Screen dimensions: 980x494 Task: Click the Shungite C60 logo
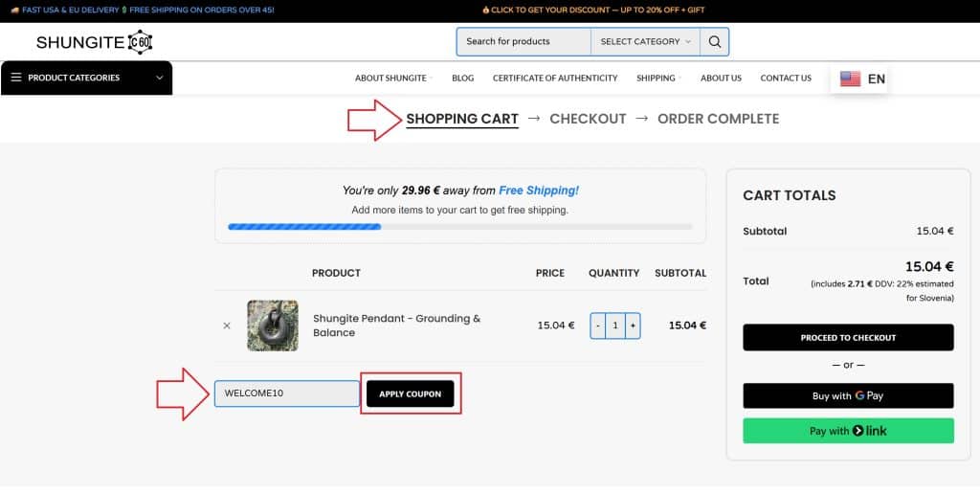[x=95, y=42]
